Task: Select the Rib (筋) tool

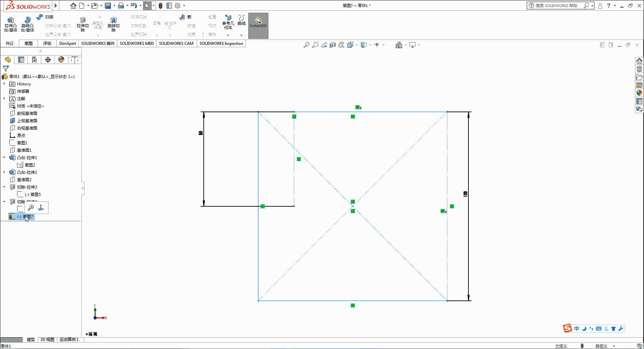Action: (x=185, y=17)
